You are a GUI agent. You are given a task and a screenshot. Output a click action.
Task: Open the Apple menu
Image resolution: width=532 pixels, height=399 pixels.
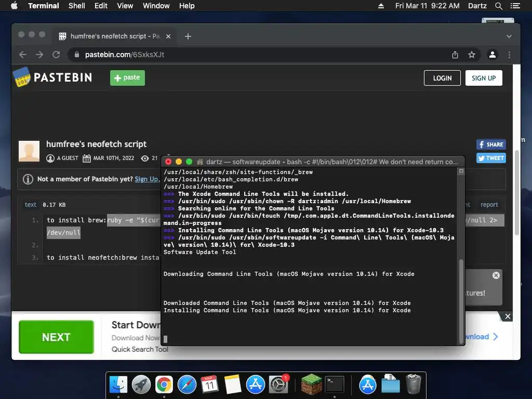pyautogui.click(x=14, y=6)
